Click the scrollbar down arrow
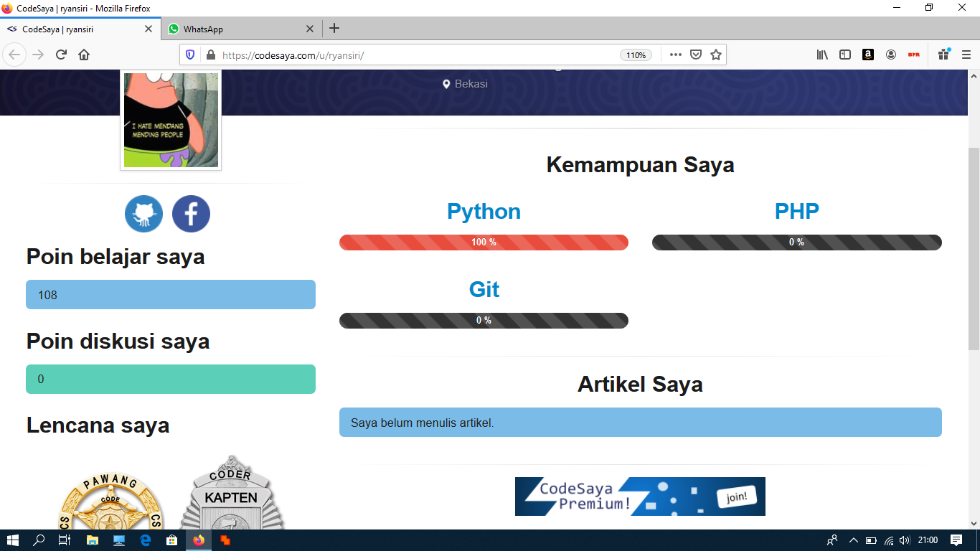980x551 pixels. tap(974, 523)
